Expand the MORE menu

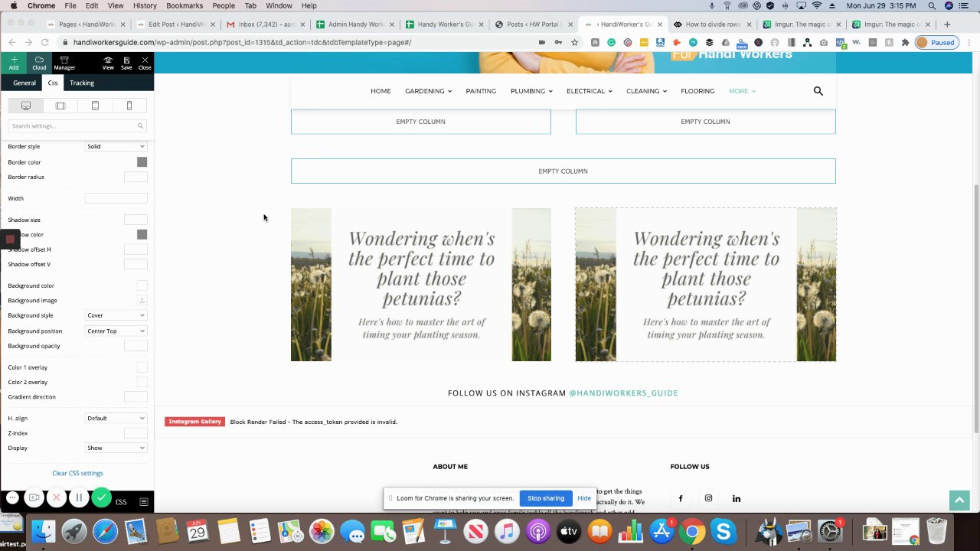[x=742, y=91]
